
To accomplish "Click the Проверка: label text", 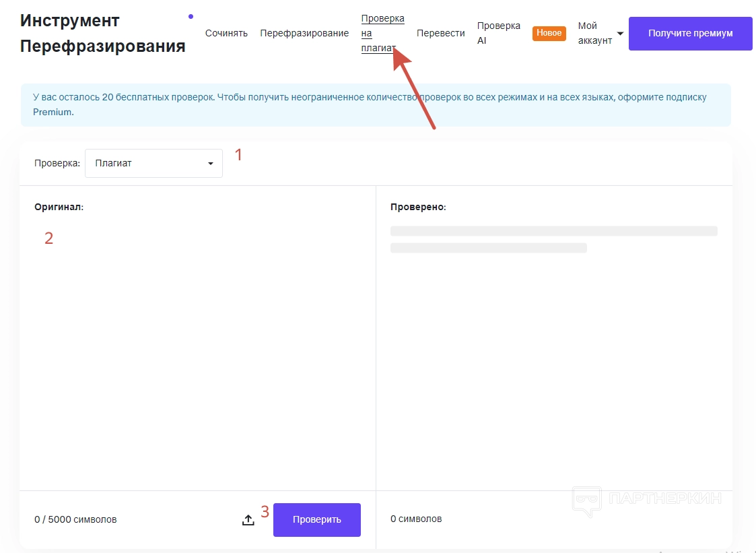I will (x=57, y=163).
